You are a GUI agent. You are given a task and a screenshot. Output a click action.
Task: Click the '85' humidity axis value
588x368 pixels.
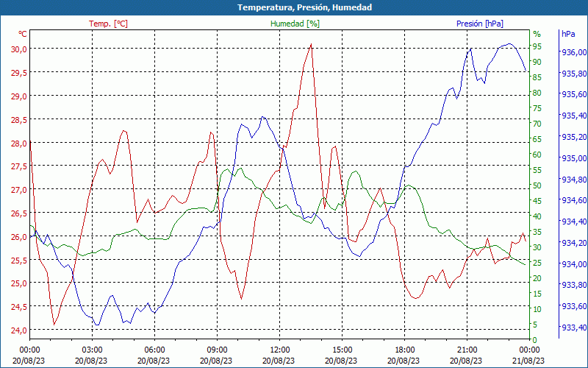tap(537, 77)
